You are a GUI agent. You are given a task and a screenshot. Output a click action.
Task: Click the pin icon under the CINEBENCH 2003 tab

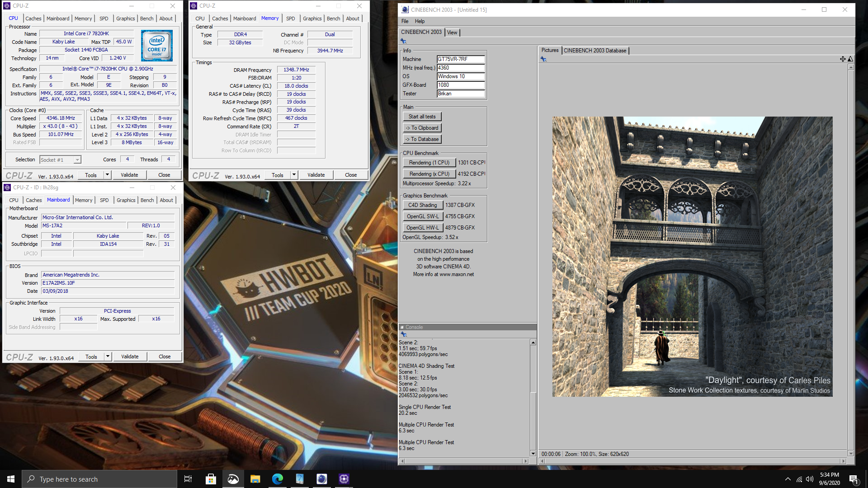403,41
